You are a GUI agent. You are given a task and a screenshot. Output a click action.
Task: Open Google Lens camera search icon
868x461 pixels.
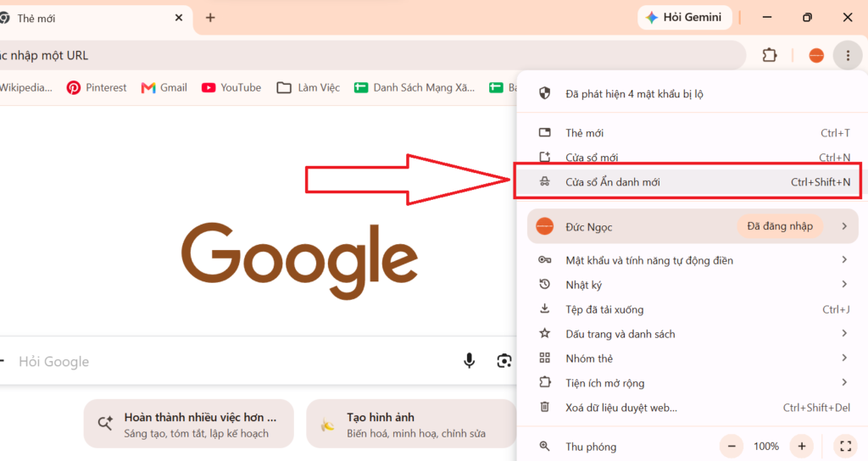[x=504, y=361]
